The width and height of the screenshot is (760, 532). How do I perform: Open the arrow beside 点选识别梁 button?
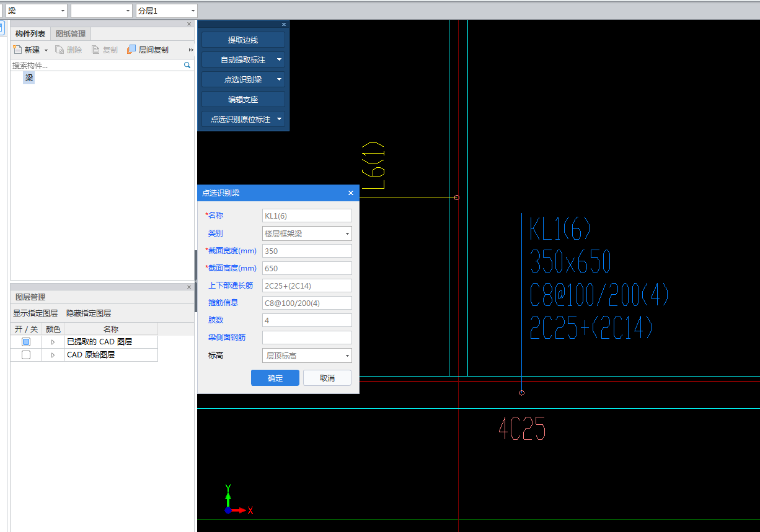click(279, 79)
